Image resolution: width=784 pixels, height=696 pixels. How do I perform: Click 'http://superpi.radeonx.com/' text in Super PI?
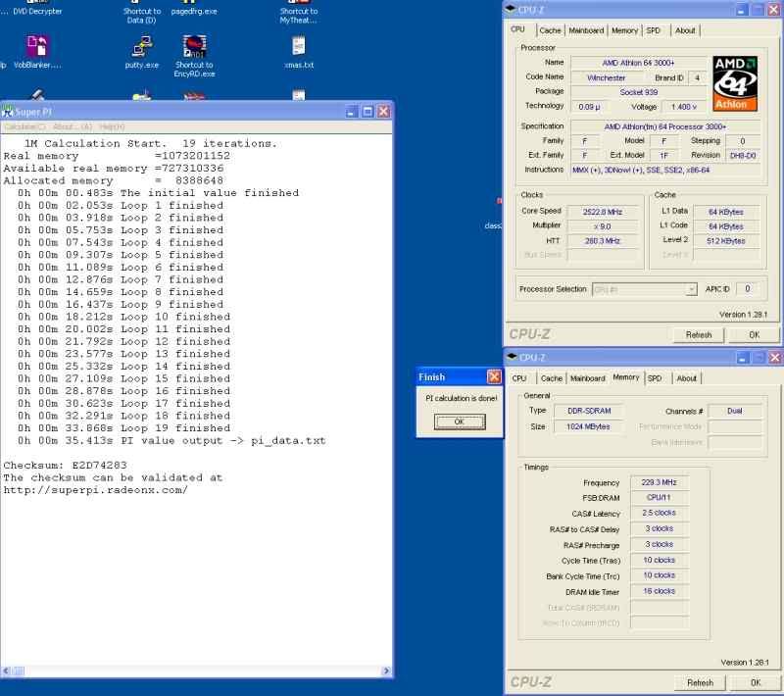click(95, 490)
